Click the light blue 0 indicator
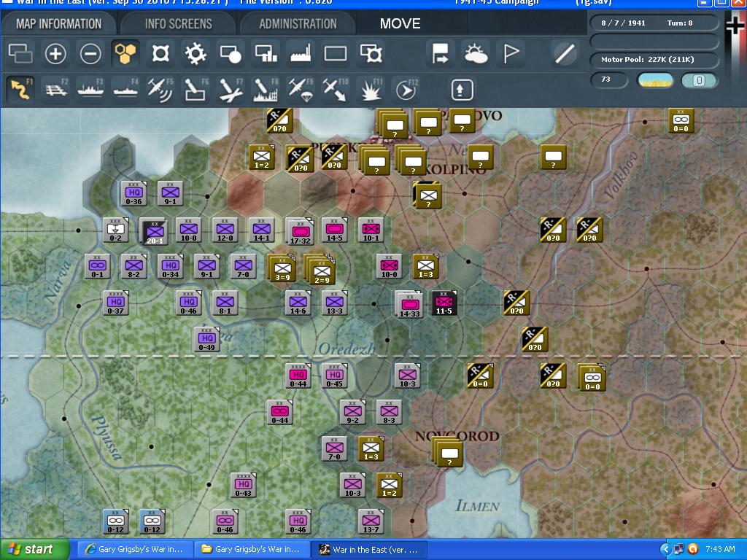This screenshot has width=747, height=560. pyautogui.click(x=699, y=80)
